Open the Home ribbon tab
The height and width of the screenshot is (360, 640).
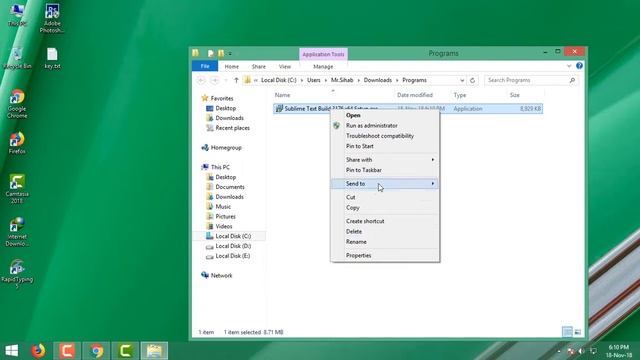pos(231,66)
